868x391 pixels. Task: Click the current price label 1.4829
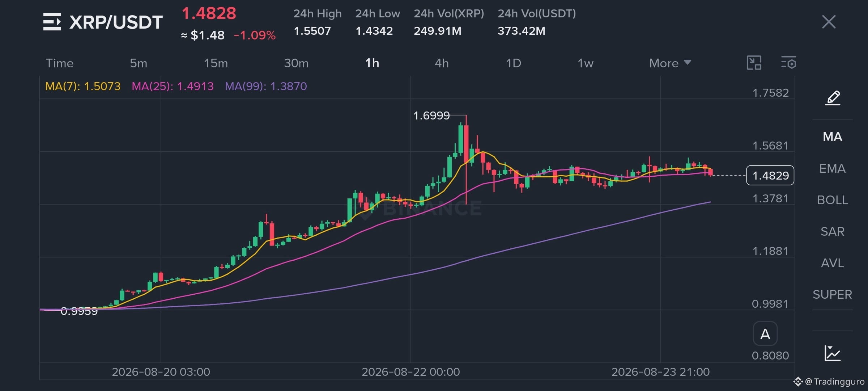tap(770, 175)
